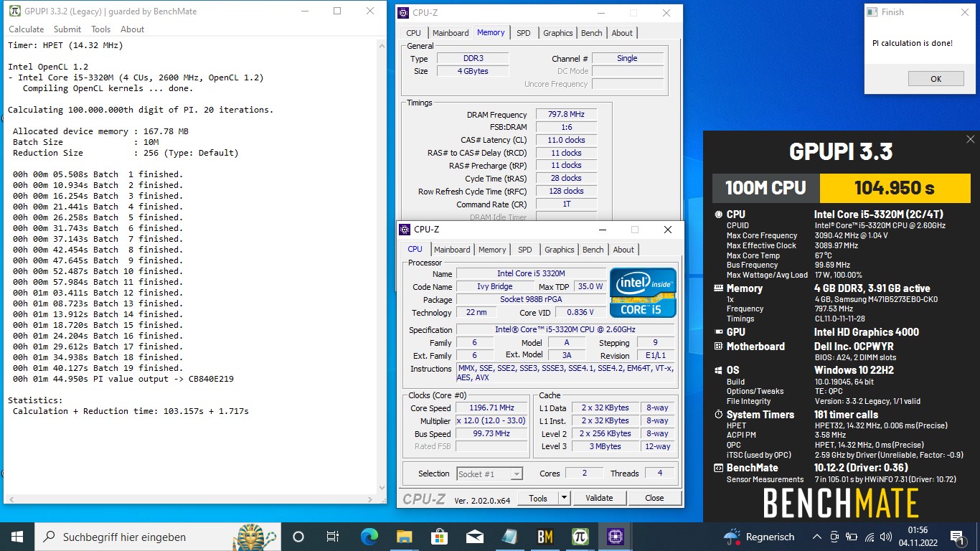Click the CAS# Latency 11.0 clocks value
Viewport: 980px width, 551px height.
(565, 140)
